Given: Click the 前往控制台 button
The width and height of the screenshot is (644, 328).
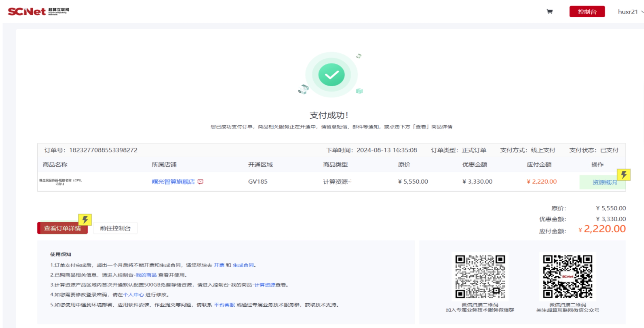Looking at the screenshot, I should pyautogui.click(x=115, y=228).
